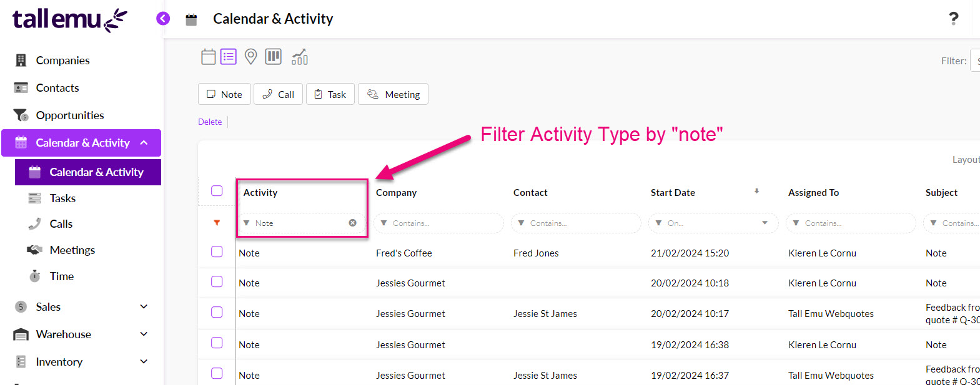
Task: Switch to calendar view icon
Action: [x=209, y=57]
